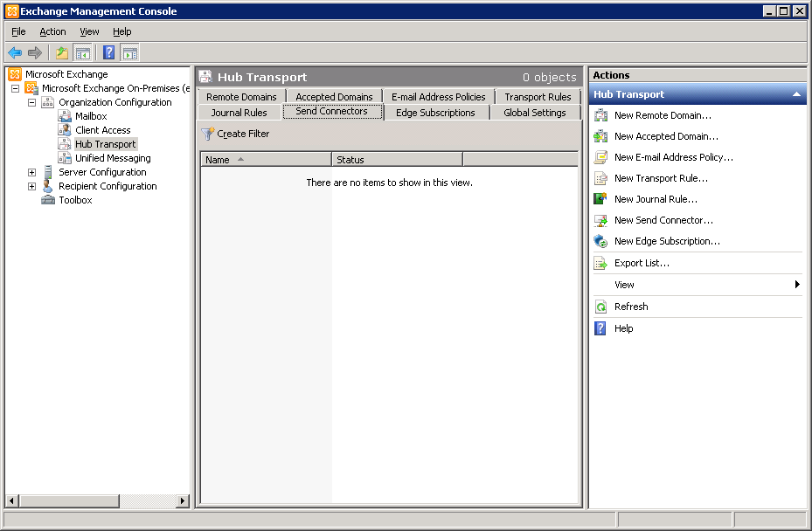Open the Action menu
Screen dimensions: 812x531
coord(52,31)
